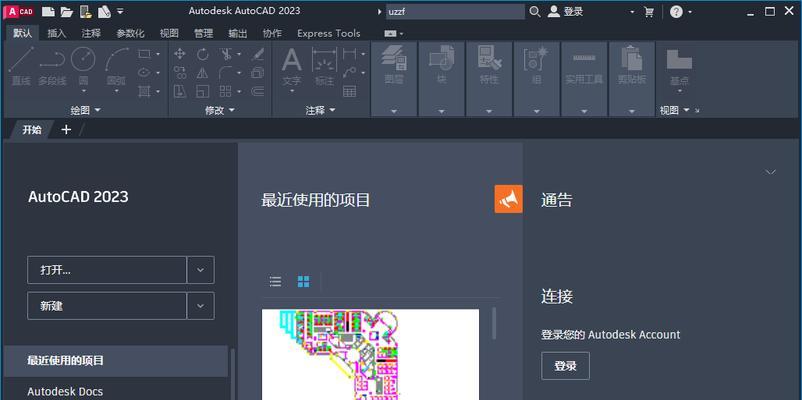The image size is (802, 400).
Task: Expand the 注释 panel dropdown
Action: (x=321, y=110)
